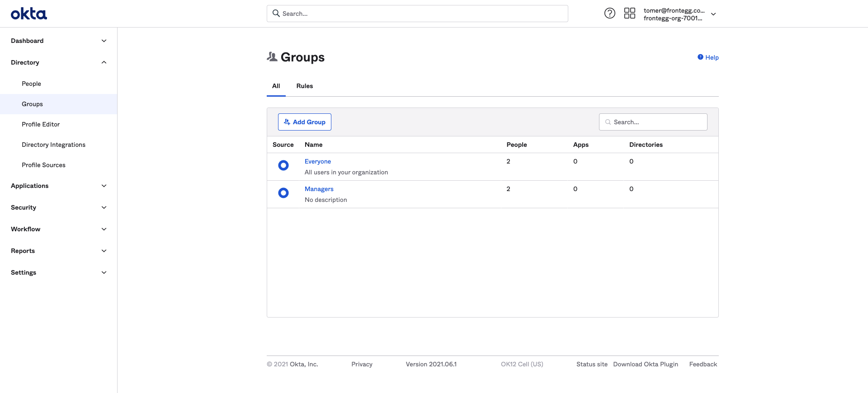The image size is (868, 393).
Task: Expand the Reports menu section
Action: [x=58, y=251]
